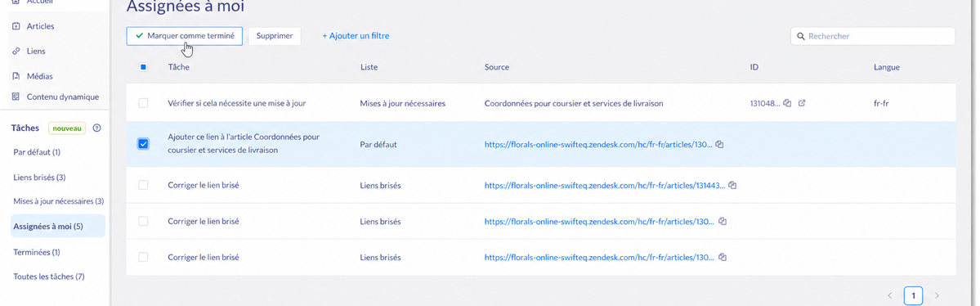Viewport: 980px width, 306px height.
Task: Click + Ajouter un filtre
Action: click(356, 36)
